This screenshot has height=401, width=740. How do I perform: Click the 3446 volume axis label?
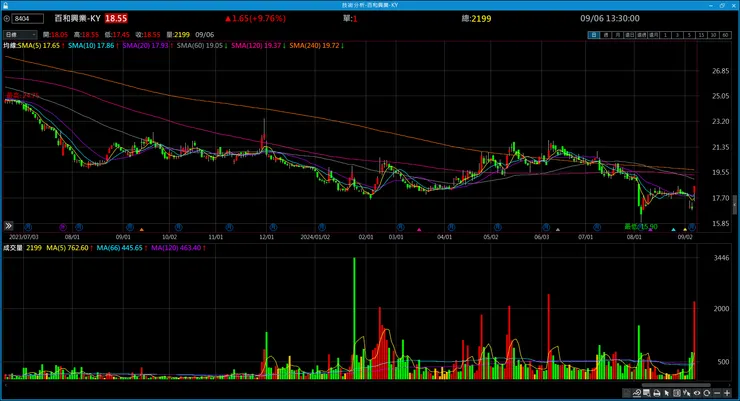[722, 258]
